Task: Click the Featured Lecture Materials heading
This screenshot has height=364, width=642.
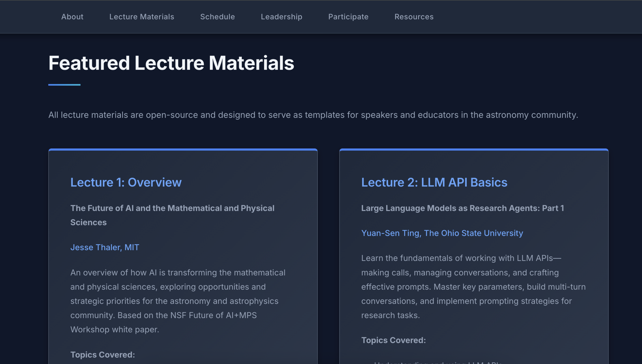Action: tap(171, 63)
